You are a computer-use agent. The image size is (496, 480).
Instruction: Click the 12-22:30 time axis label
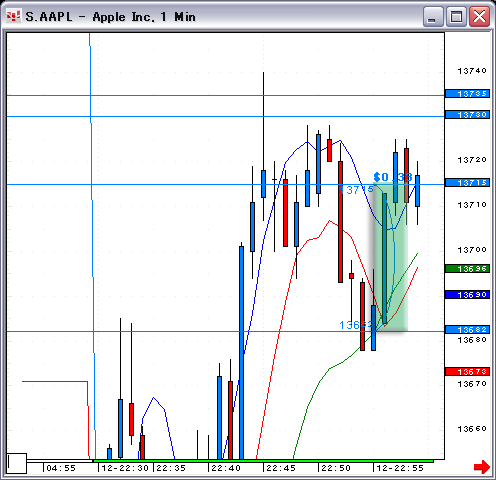click(x=125, y=468)
